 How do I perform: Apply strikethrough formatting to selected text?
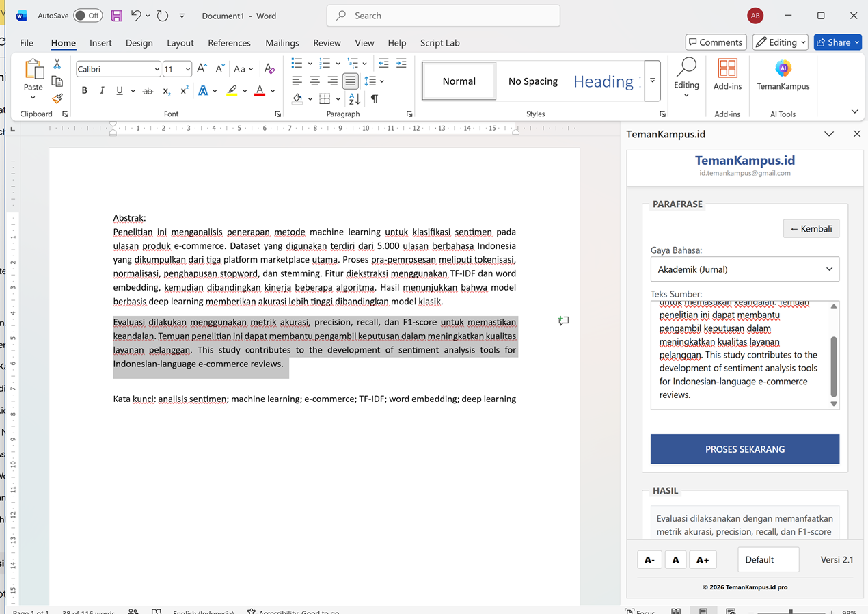(x=148, y=91)
